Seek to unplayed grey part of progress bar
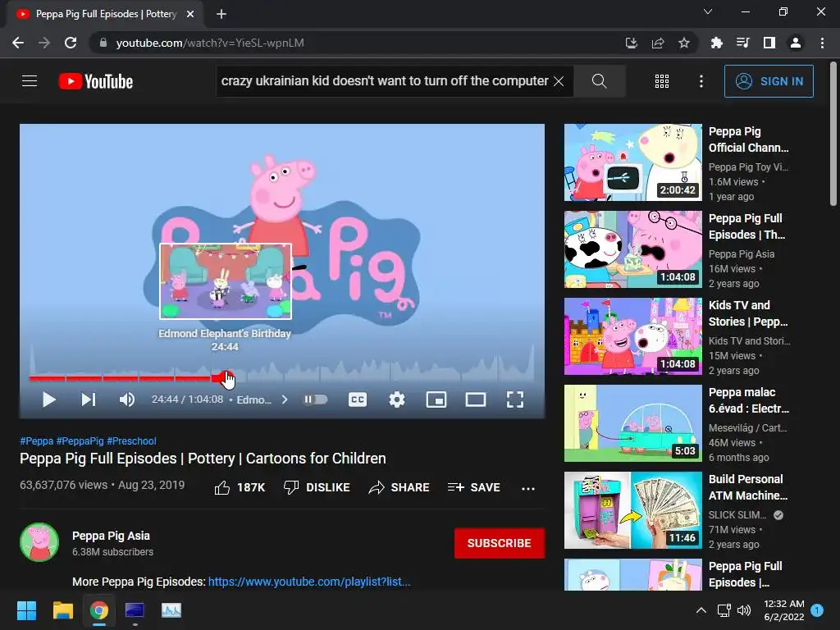The image size is (840, 630). click(383, 378)
